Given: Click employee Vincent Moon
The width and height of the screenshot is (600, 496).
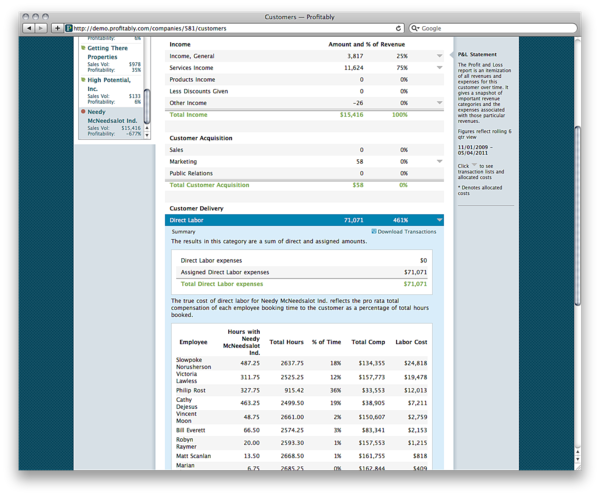Looking at the screenshot, I should (186, 417).
